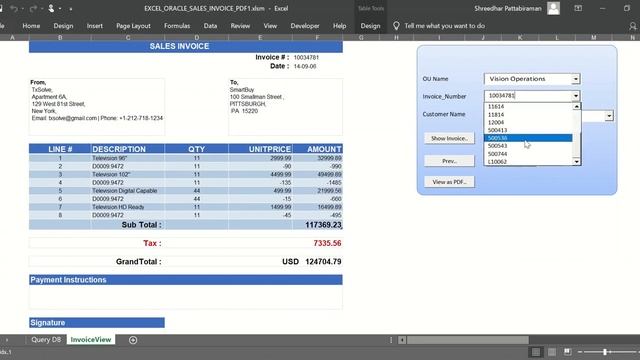Image resolution: width=640 pixels, height=360 pixels.
Task: Select the Television HD Ready description cell
Action: [x=128, y=207]
